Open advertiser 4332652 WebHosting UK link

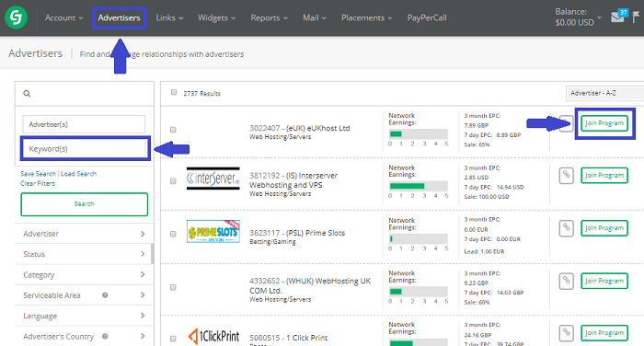(310, 285)
